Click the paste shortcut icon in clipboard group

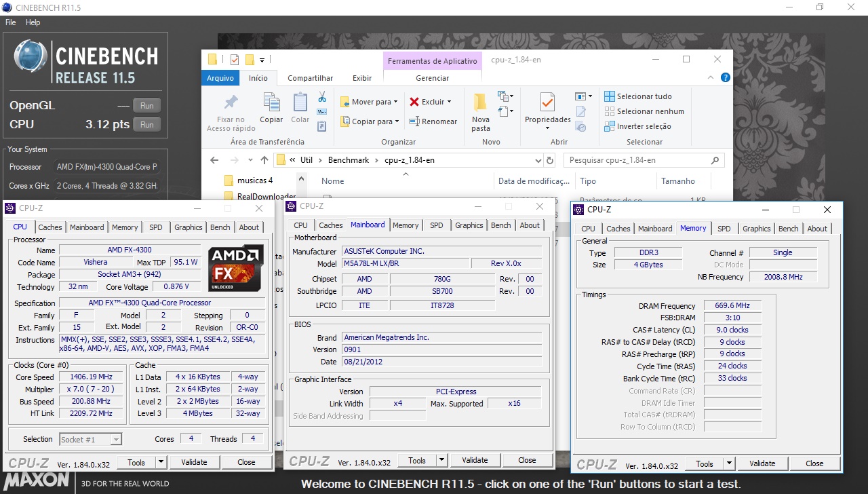tap(322, 126)
